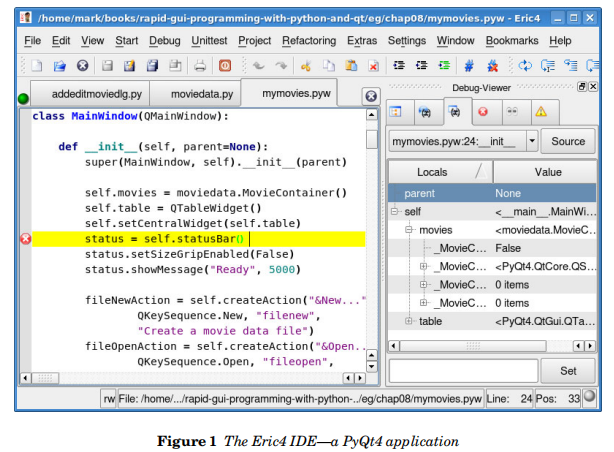Collapse the self tree node
614x452 pixels.
[394, 212]
